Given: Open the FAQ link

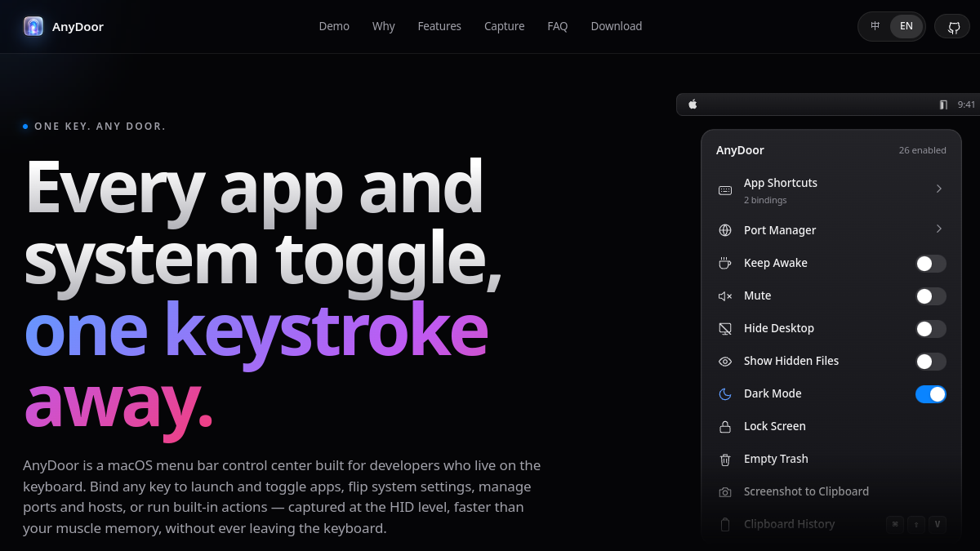Looking at the screenshot, I should click(x=558, y=26).
